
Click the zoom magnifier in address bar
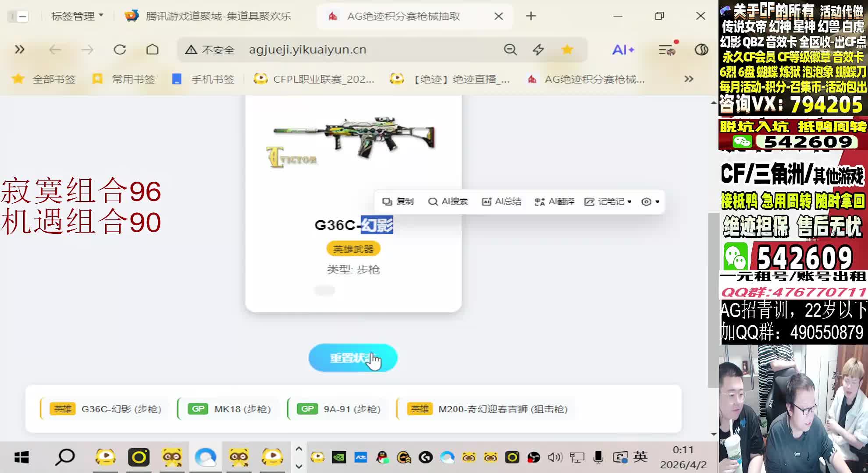tap(510, 49)
